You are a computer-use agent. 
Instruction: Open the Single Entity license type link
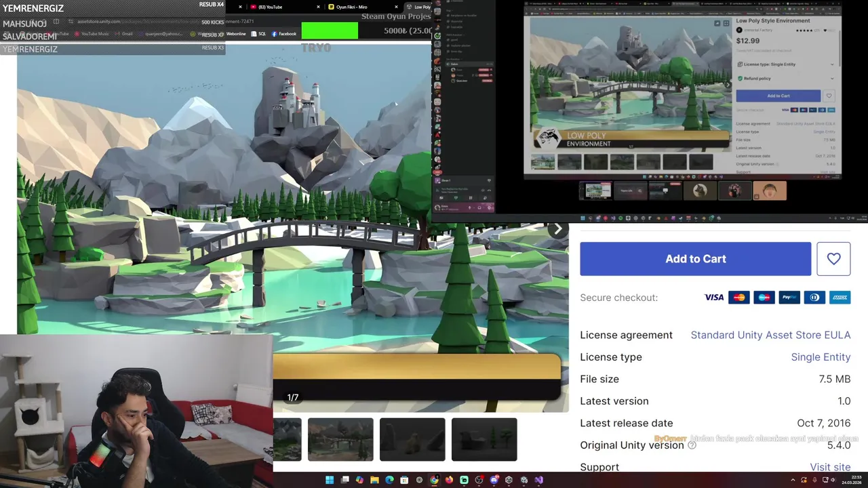[x=821, y=357]
